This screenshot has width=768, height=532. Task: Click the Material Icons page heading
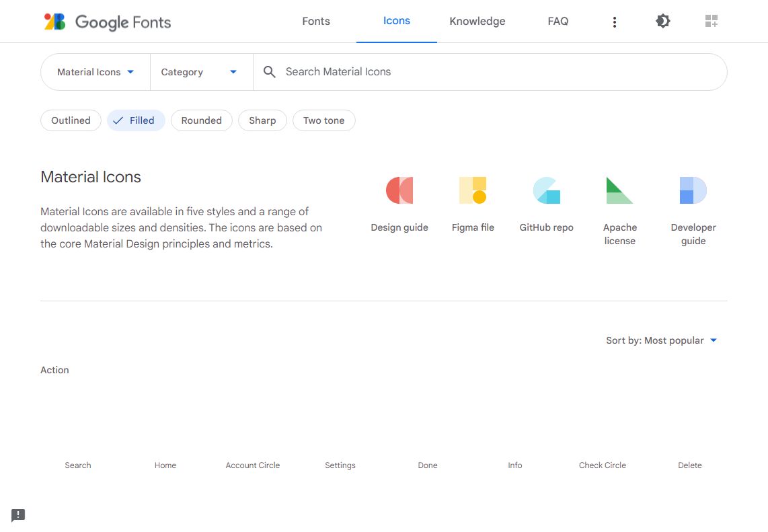[91, 177]
